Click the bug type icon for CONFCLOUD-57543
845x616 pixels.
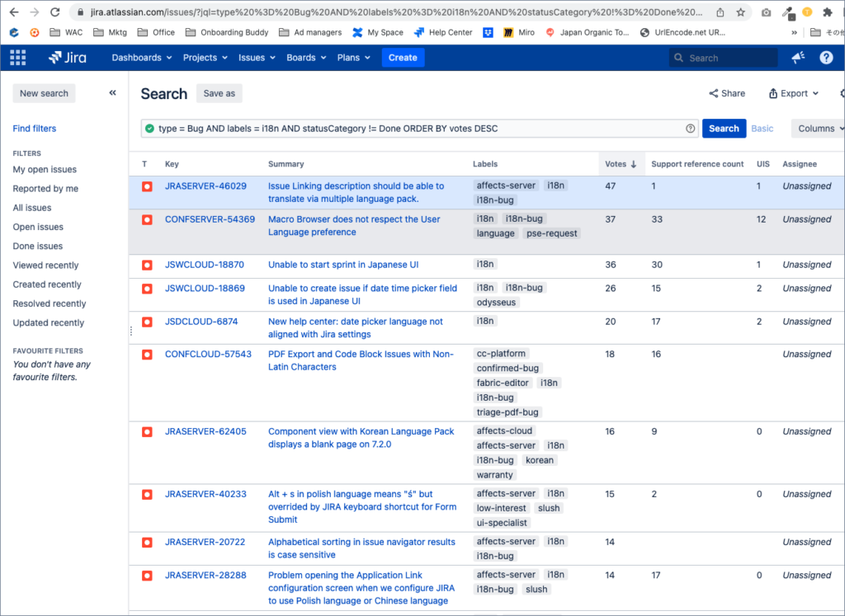(x=147, y=355)
